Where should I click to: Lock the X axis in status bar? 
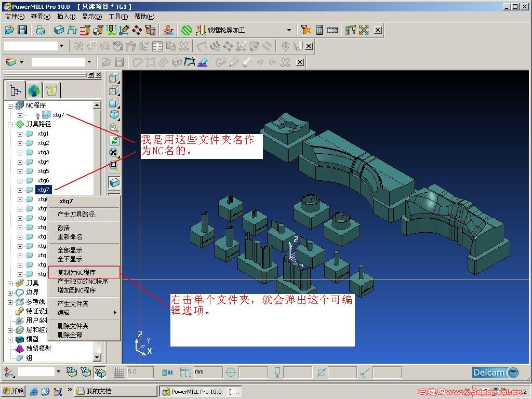71,372
